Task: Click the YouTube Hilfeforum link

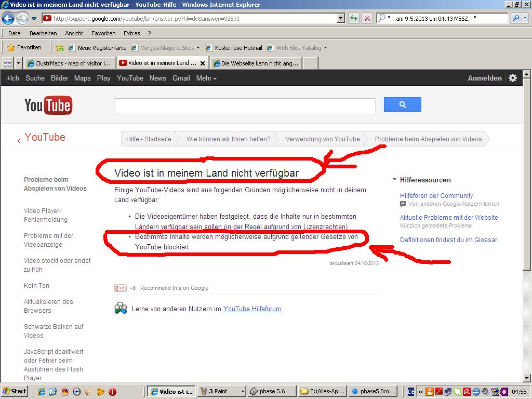Action: (252, 309)
